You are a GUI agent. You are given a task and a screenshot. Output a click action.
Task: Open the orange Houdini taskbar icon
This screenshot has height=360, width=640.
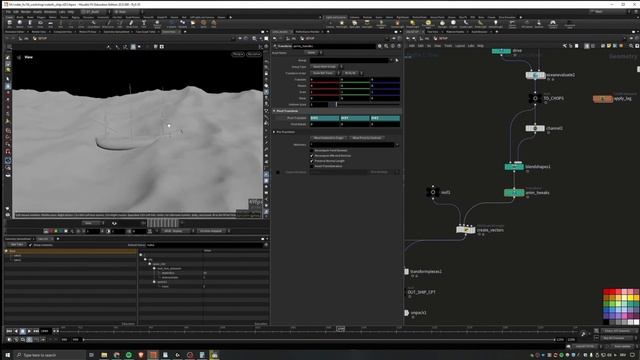click(x=153, y=355)
